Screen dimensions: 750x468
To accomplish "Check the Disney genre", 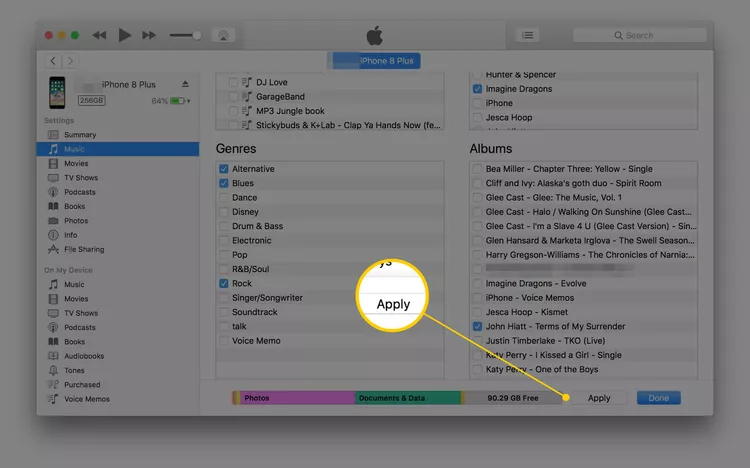I will click(x=223, y=212).
